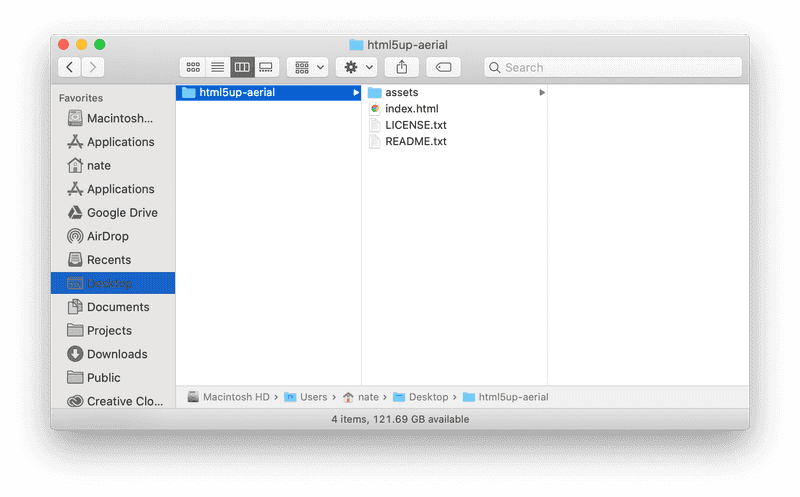This screenshot has width=800, height=497.
Task: Select gallery view mode button
Action: [266, 67]
